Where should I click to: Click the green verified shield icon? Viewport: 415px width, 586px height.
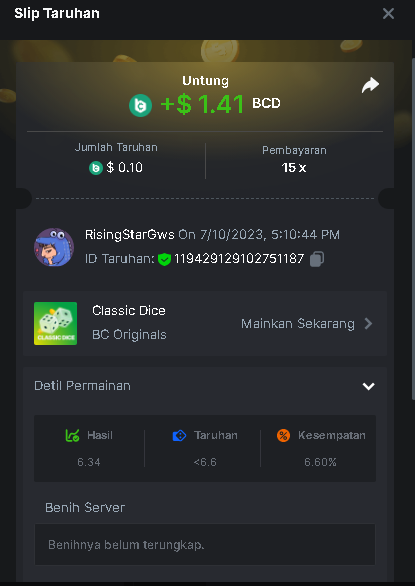tap(164, 259)
